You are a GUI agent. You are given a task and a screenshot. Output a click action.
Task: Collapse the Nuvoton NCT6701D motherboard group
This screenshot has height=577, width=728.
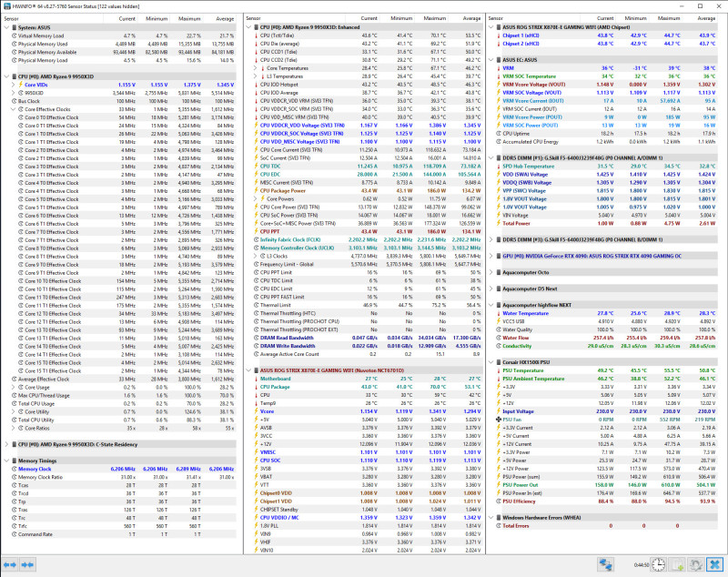[x=248, y=370]
